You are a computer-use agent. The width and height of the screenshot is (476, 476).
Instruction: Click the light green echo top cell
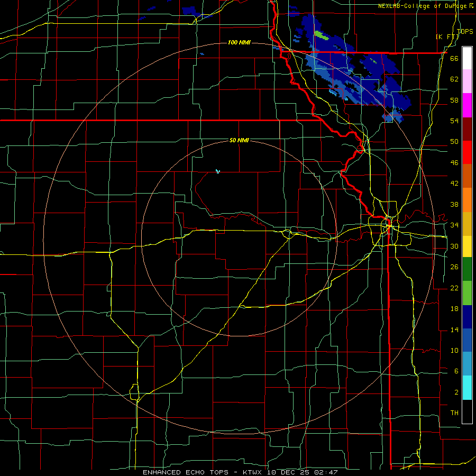(322, 35)
